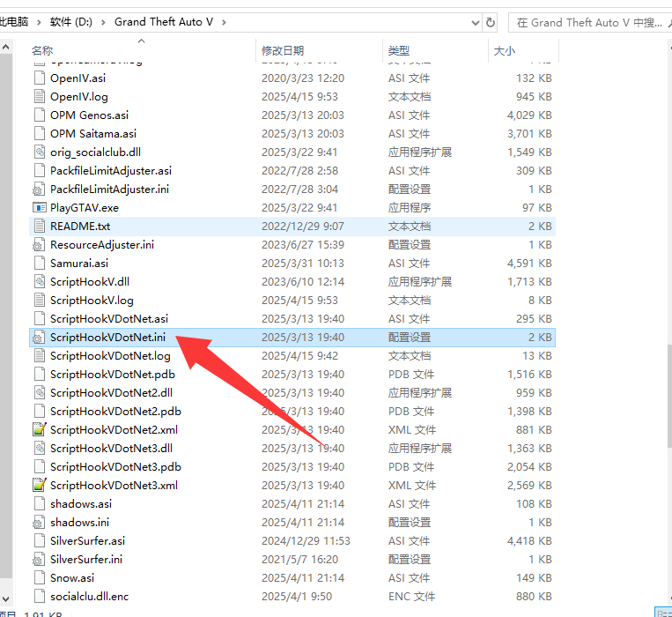672x617 pixels.
Task: Click the ResourceAdjuster.ini settings icon
Action: coord(39,244)
